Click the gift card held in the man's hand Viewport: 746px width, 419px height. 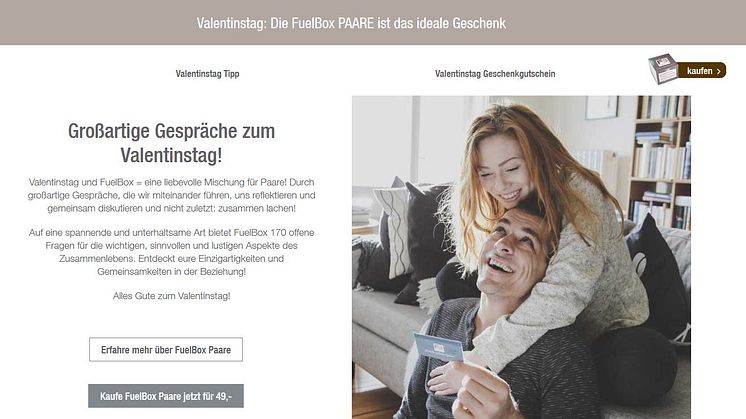(438, 347)
